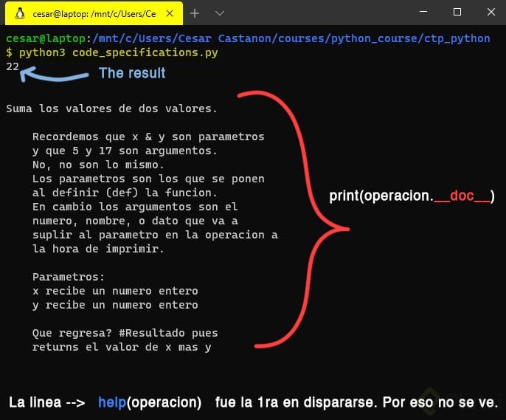The height and width of the screenshot is (420, 506).
Task: Click the output value 22
Action: pos(13,66)
